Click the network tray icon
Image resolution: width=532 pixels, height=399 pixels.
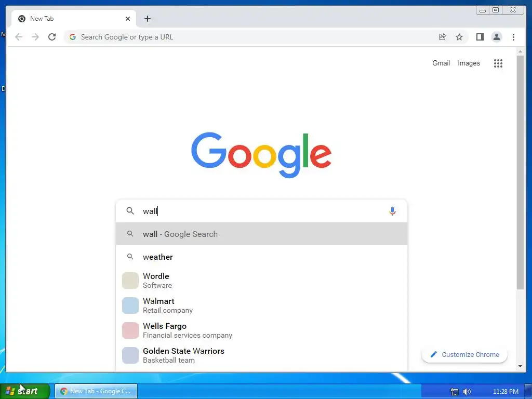pyautogui.click(x=454, y=392)
